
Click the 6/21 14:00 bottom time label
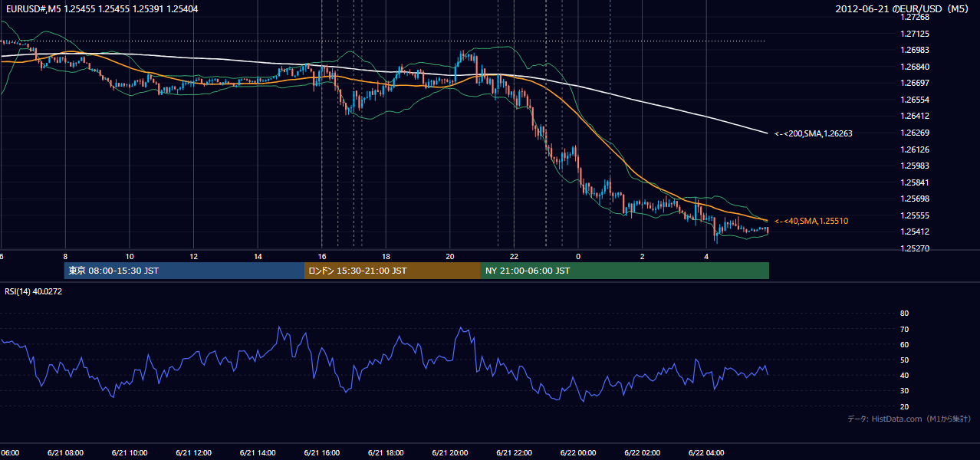(258, 453)
